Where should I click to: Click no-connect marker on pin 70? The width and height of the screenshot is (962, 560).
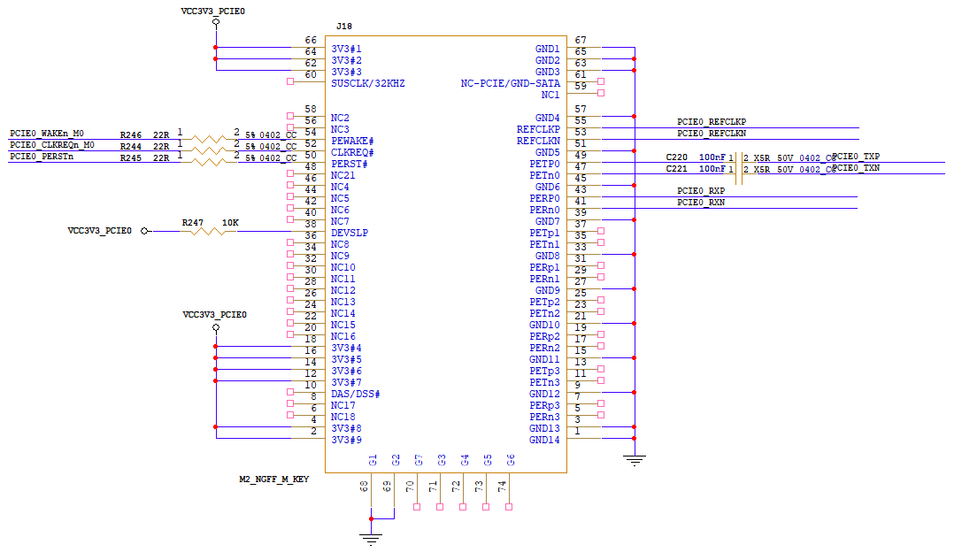pyautogui.click(x=417, y=507)
